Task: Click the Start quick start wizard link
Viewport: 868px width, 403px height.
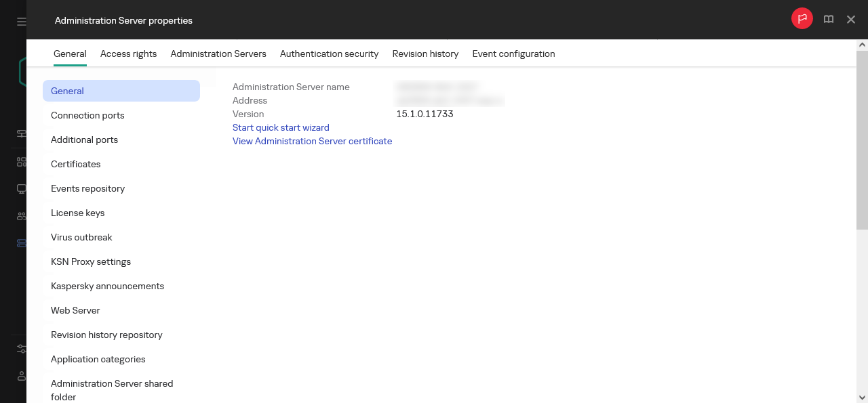Action: tap(281, 127)
